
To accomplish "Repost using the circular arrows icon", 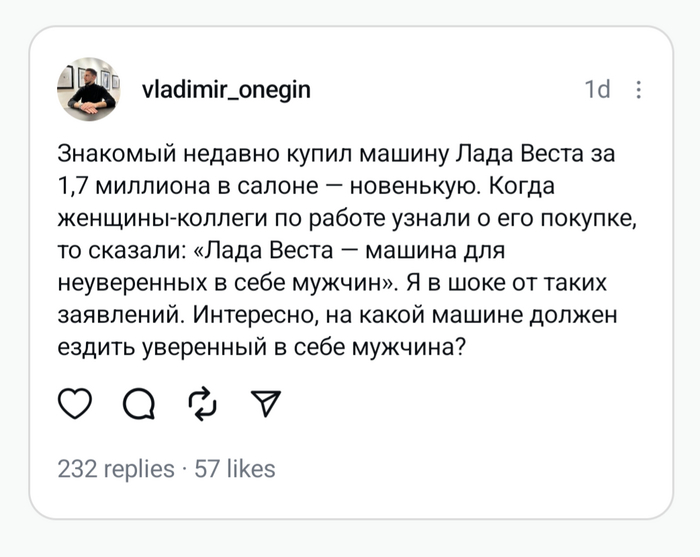I will pyautogui.click(x=202, y=402).
